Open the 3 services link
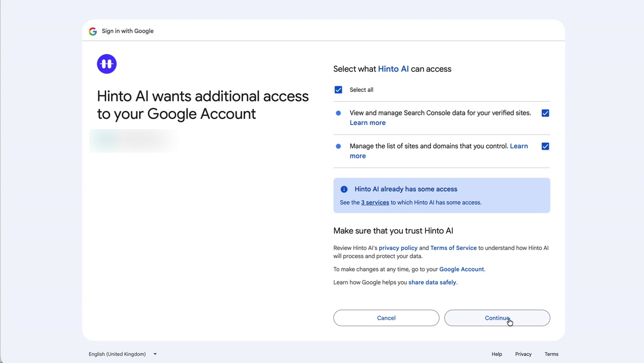The width and height of the screenshot is (644, 363). coord(375,203)
